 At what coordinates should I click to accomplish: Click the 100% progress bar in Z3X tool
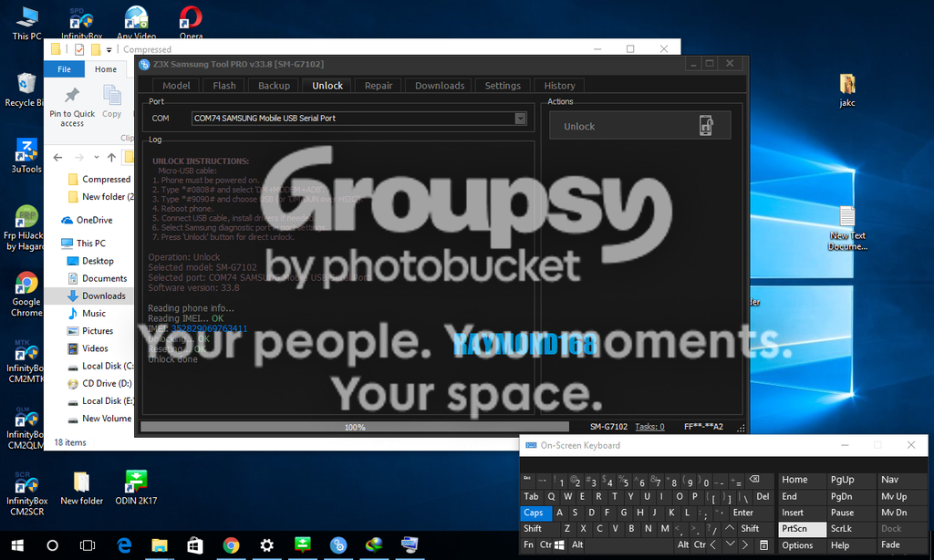point(355,427)
